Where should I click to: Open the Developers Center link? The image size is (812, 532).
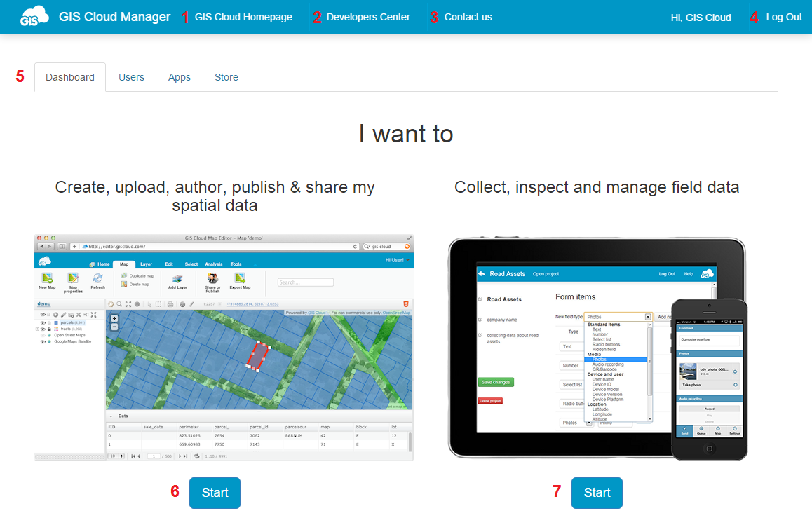click(x=368, y=17)
